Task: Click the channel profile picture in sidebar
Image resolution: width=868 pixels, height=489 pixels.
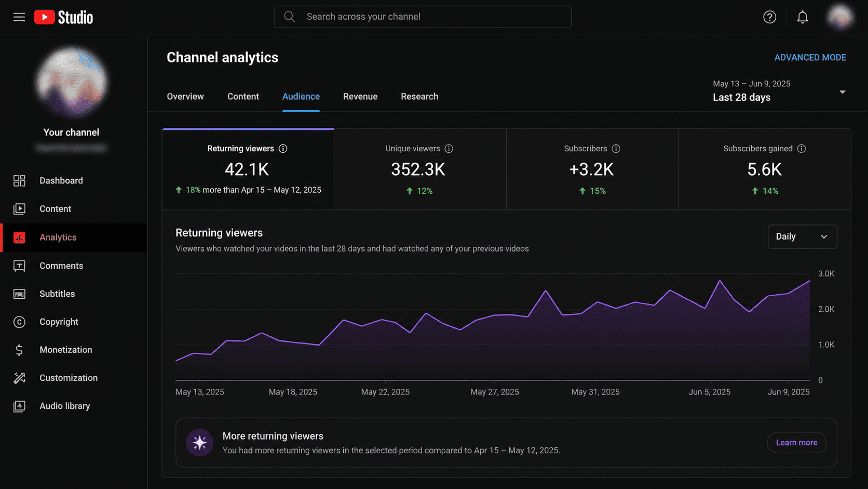Action: click(x=72, y=82)
